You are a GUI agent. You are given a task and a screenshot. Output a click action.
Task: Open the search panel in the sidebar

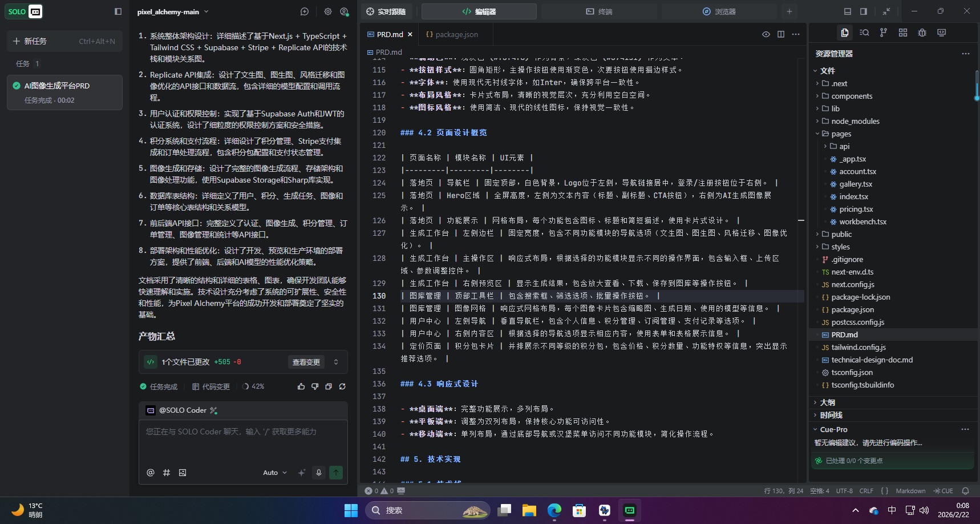coord(864,33)
